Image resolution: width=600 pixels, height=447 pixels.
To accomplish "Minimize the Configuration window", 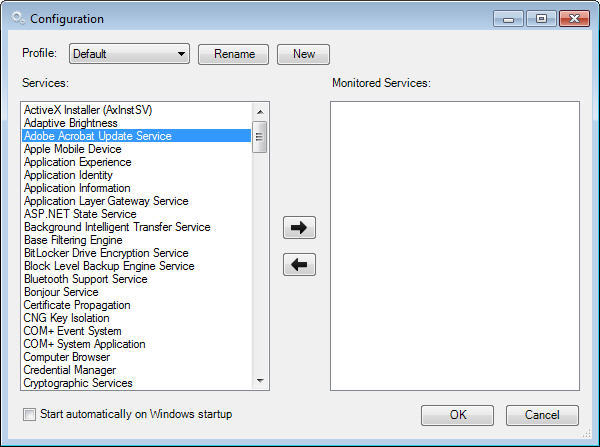I will point(508,19).
